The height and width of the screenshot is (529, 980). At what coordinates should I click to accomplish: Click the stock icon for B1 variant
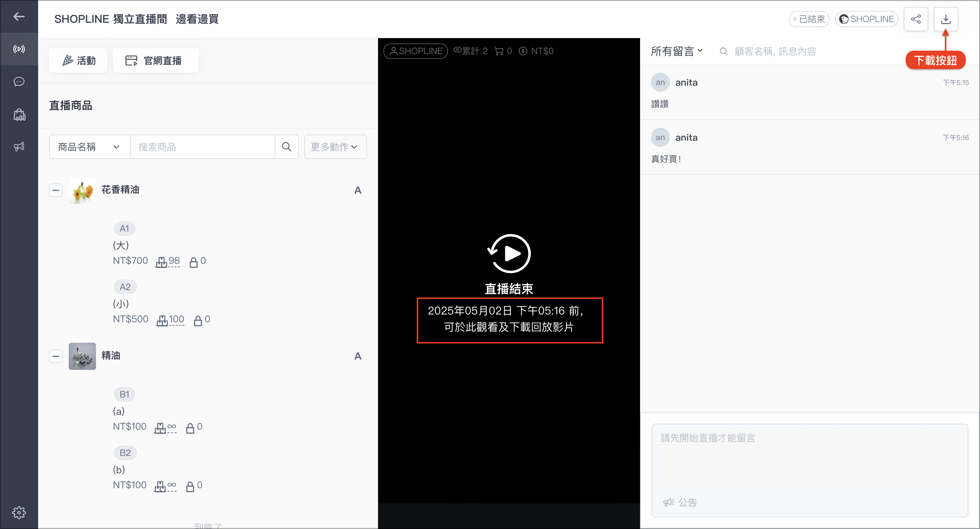point(160,428)
